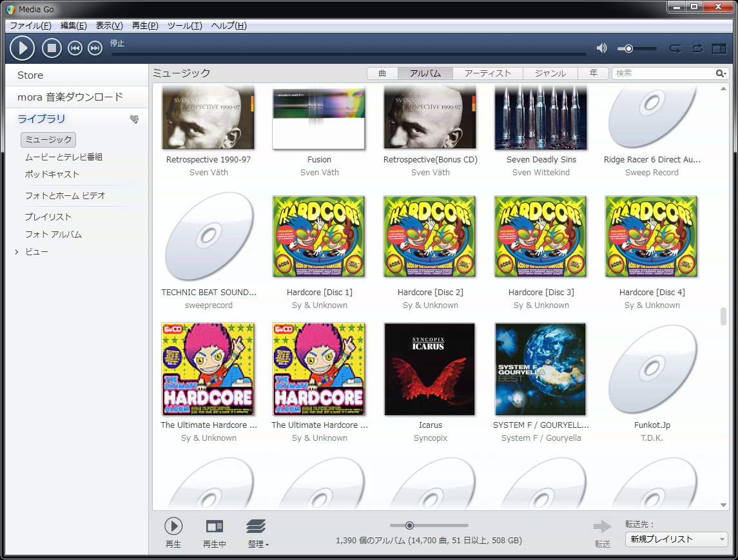Click the 転送 transfer arrow button
738x560 pixels.
(x=603, y=533)
